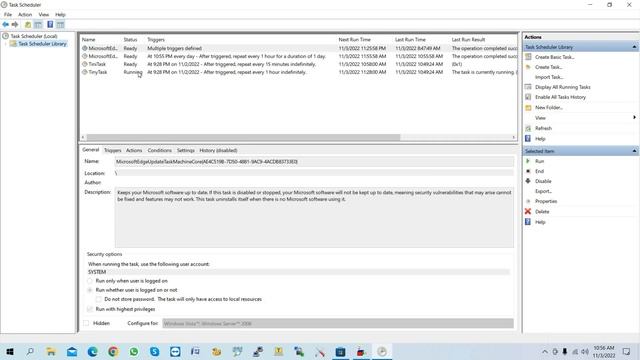Select Run only when user is logged on
Image resolution: width=640 pixels, height=360 pixels.
[x=90, y=281]
